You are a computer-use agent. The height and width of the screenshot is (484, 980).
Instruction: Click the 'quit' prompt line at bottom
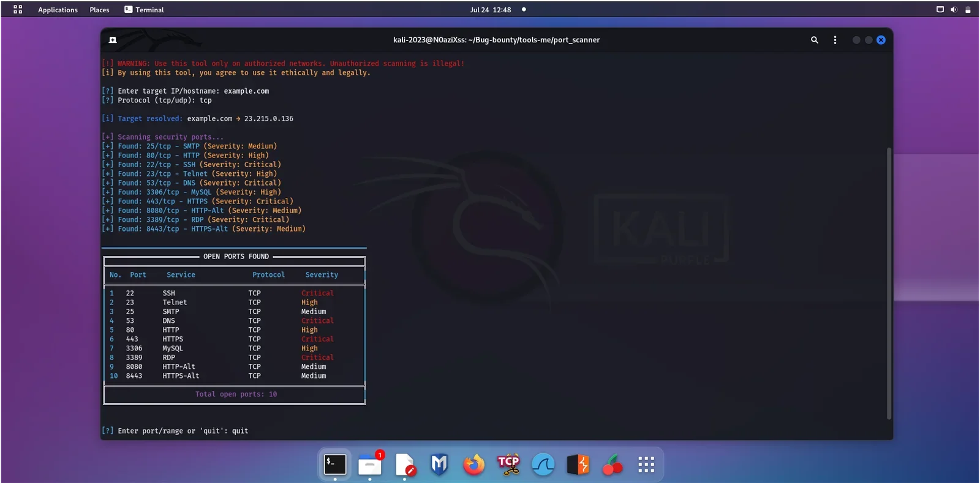click(x=175, y=431)
